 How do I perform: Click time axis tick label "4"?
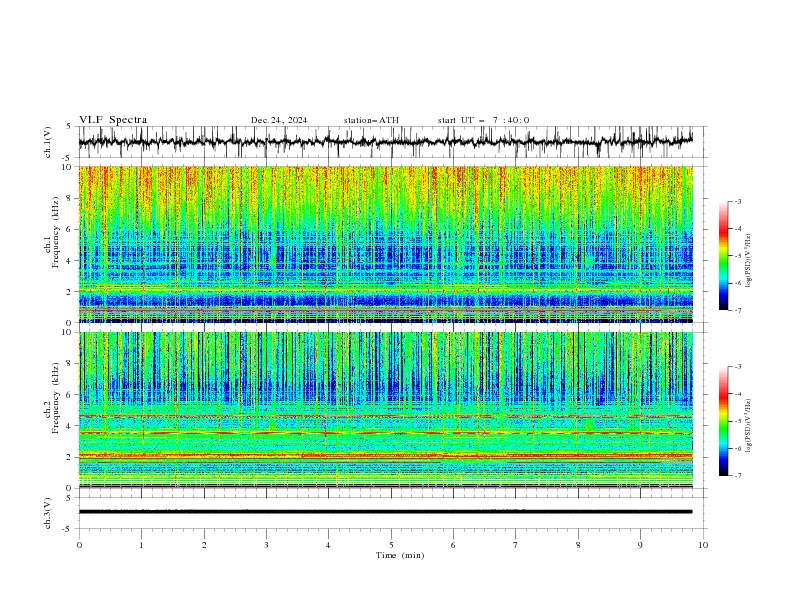(328, 545)
